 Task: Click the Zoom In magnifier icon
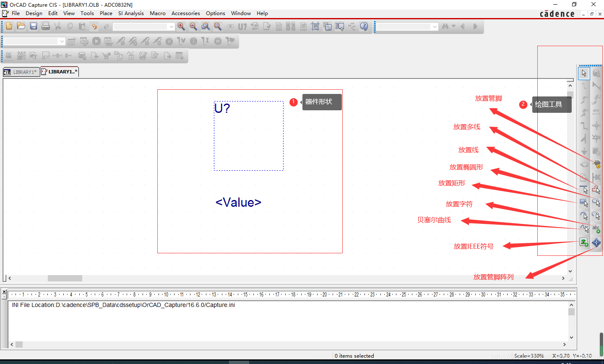[x=181, y=26]
